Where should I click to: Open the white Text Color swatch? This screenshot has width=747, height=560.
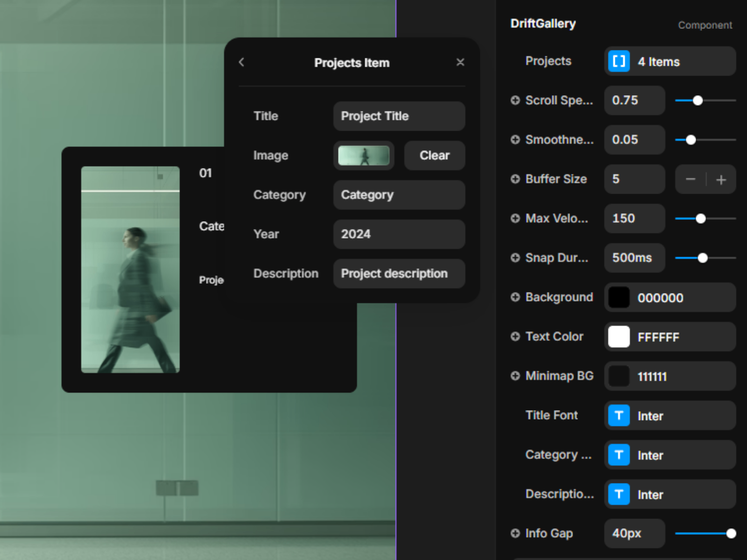(x=619, y=336)
